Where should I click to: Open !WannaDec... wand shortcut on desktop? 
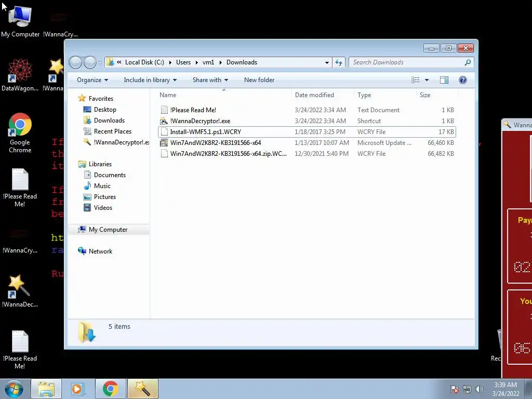point(20,291)
